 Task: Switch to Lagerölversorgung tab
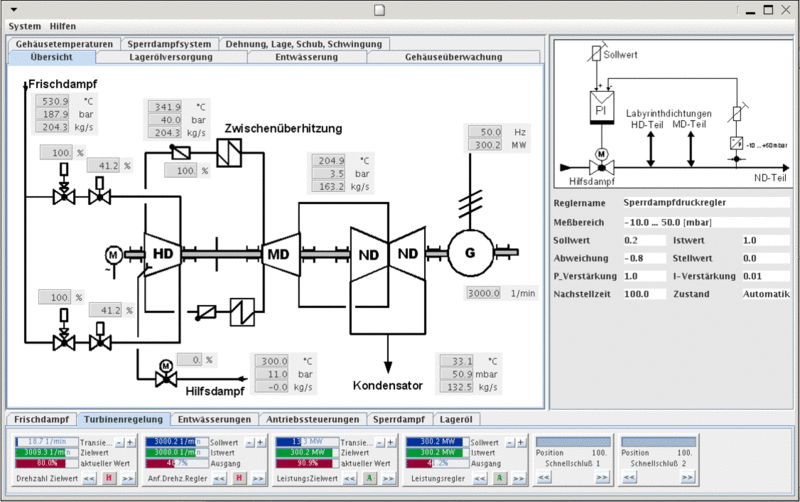click(171, 57)
